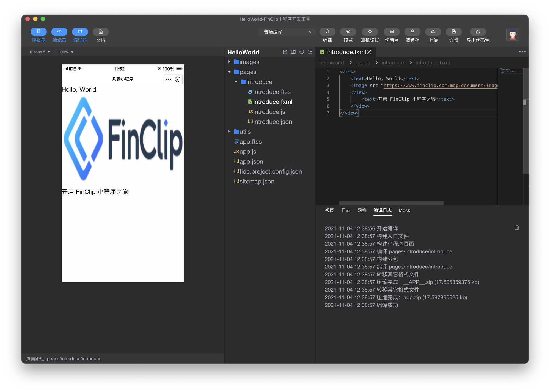Switch to the 日志 log tab
Image resolution: width=550 pixels, height=392 pixels.
(x=346, y=210)
